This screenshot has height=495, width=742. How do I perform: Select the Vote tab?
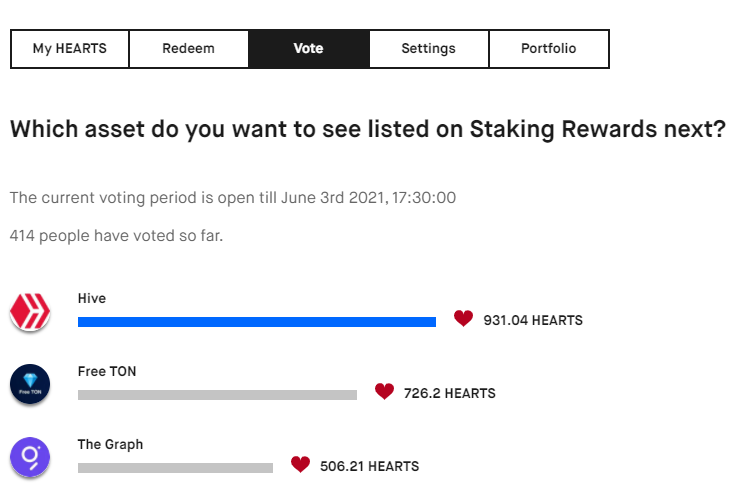coord(309,49)
